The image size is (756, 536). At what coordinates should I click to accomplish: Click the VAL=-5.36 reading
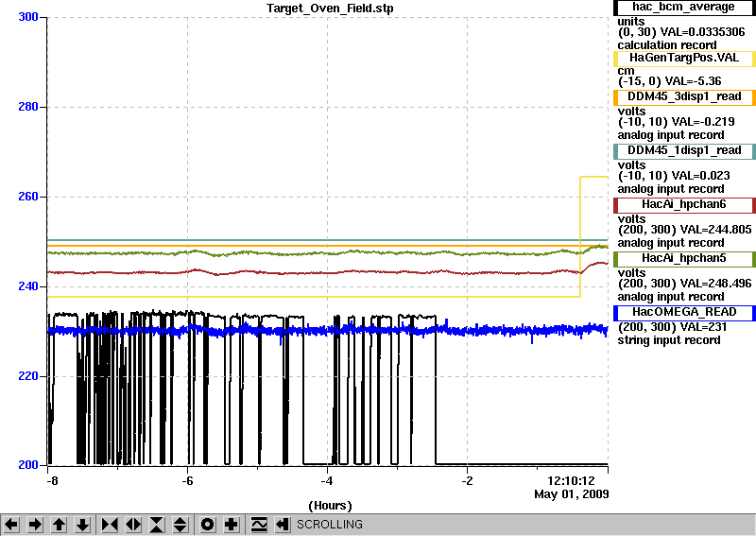693,81
